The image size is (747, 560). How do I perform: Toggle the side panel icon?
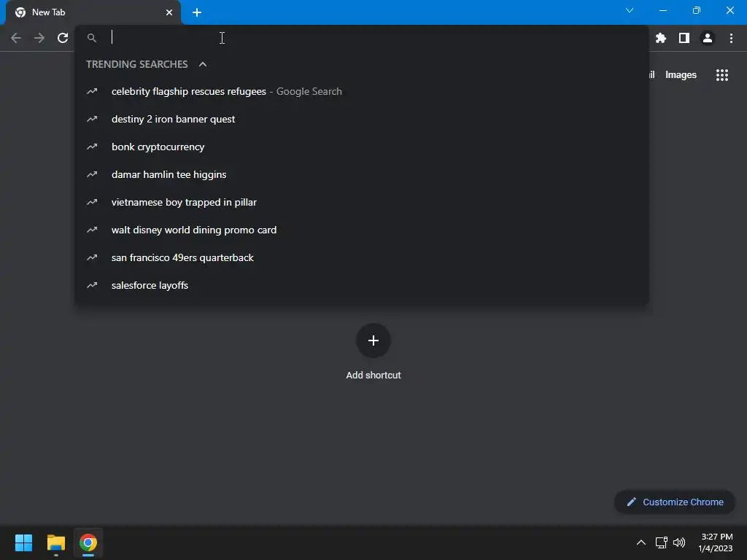pos(684,38)
